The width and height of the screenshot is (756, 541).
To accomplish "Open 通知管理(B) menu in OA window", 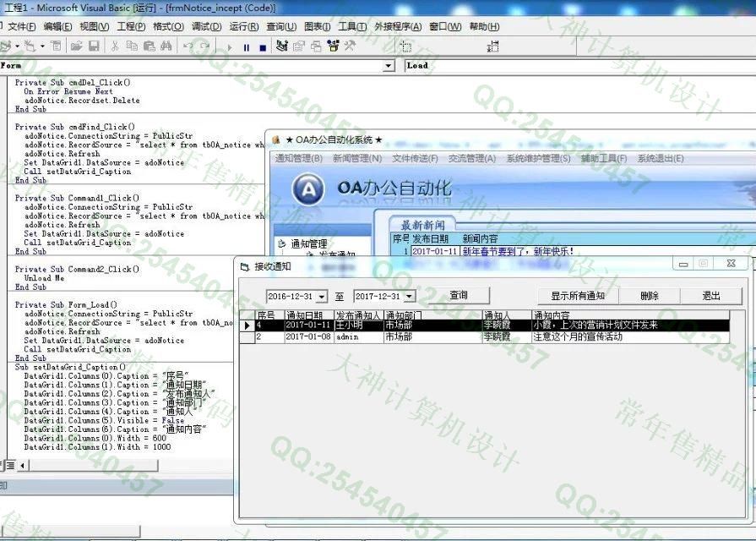I will tap(298, 158).
